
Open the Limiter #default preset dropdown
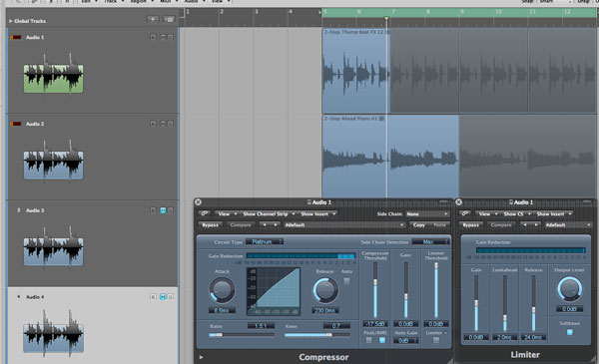[567, 224]
